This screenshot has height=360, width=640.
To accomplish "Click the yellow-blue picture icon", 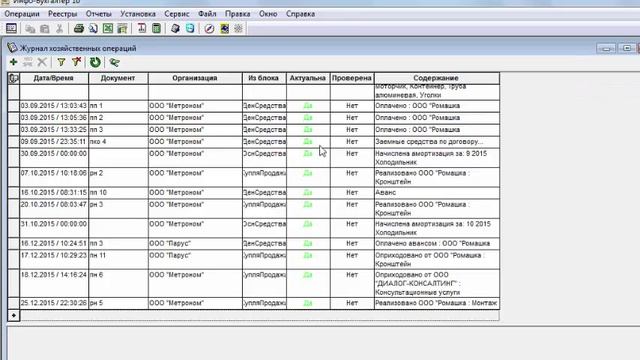I will (224, 29).
